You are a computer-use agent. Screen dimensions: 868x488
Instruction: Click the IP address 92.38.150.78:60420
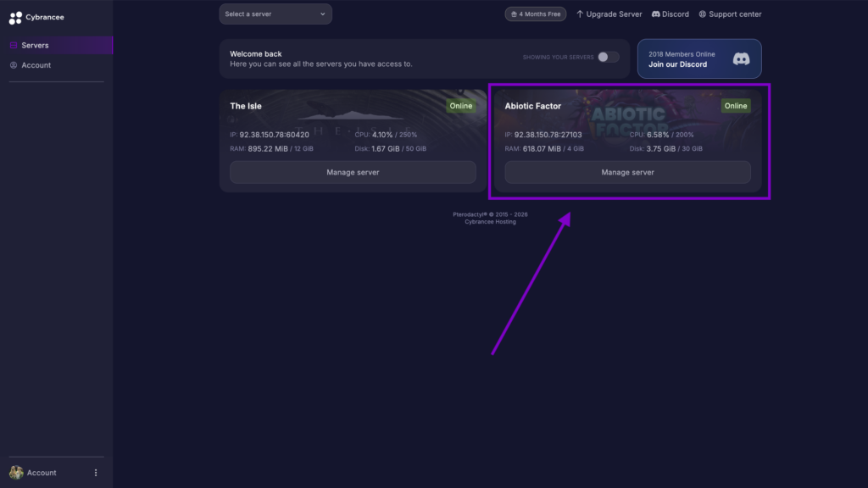click(274, 135)
